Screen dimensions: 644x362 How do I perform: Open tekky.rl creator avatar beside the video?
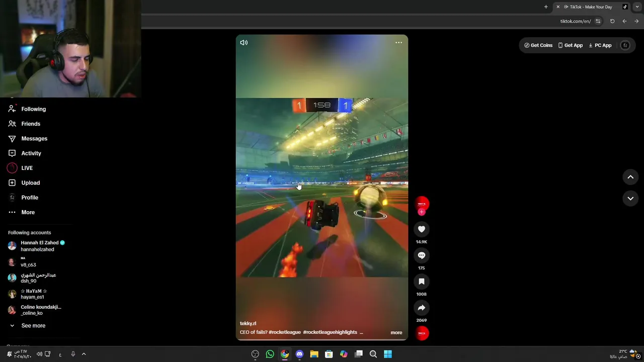click(x=422, y=203)
